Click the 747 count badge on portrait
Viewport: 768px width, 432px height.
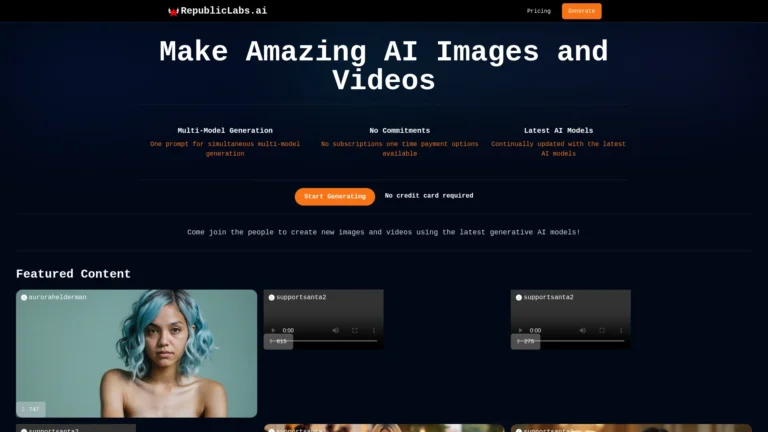coord(31,409)
